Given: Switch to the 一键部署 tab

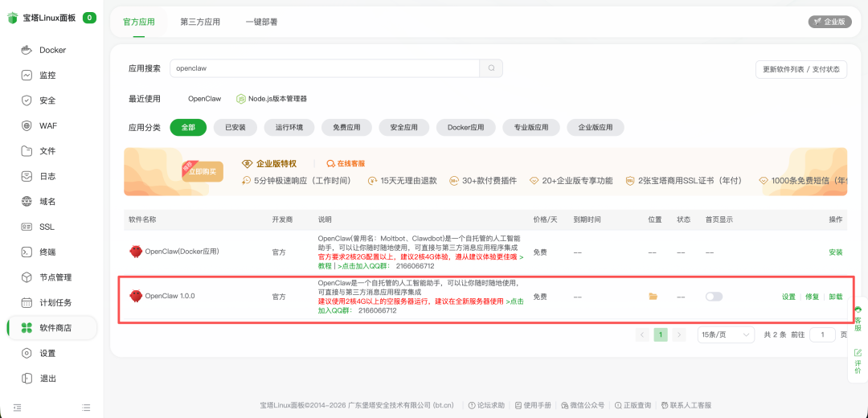Looking at the screenshot, I should click(261, 22).
